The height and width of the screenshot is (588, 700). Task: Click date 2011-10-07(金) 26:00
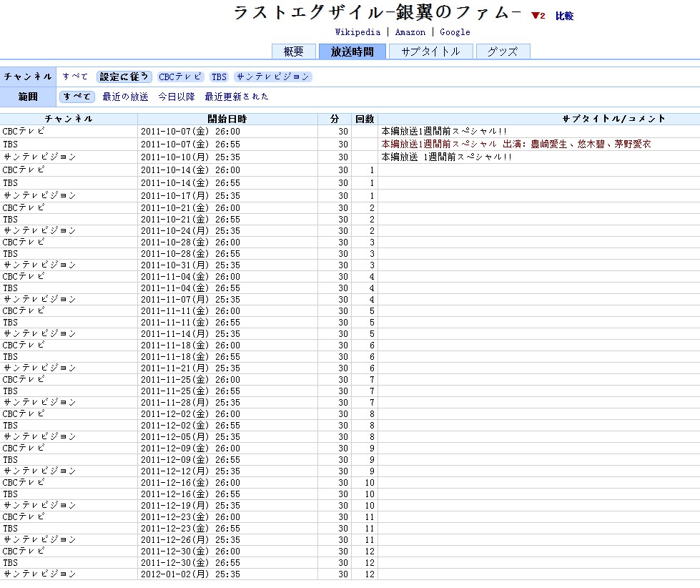pos(191,131)
